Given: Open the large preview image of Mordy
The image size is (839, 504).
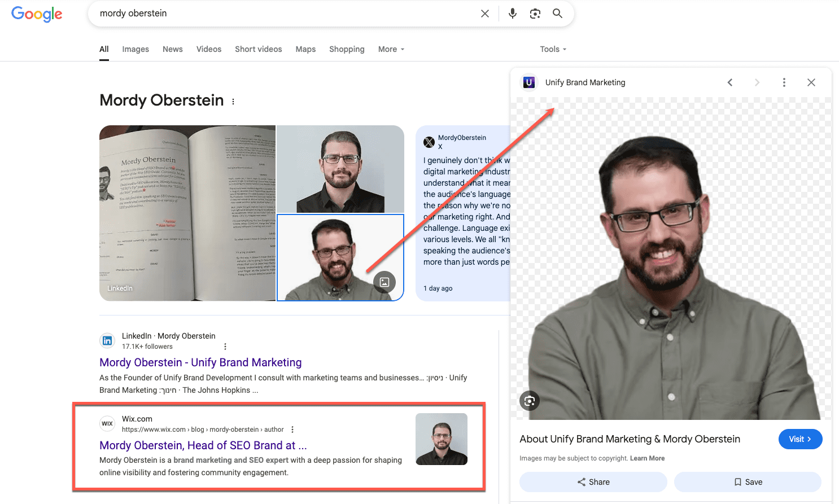Looking at the screenshot, I should pyautogui.click(x=671, y=258).
